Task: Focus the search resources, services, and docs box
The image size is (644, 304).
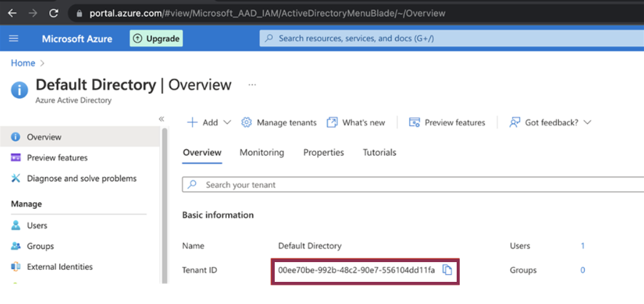Action: (x=451, y=39)
